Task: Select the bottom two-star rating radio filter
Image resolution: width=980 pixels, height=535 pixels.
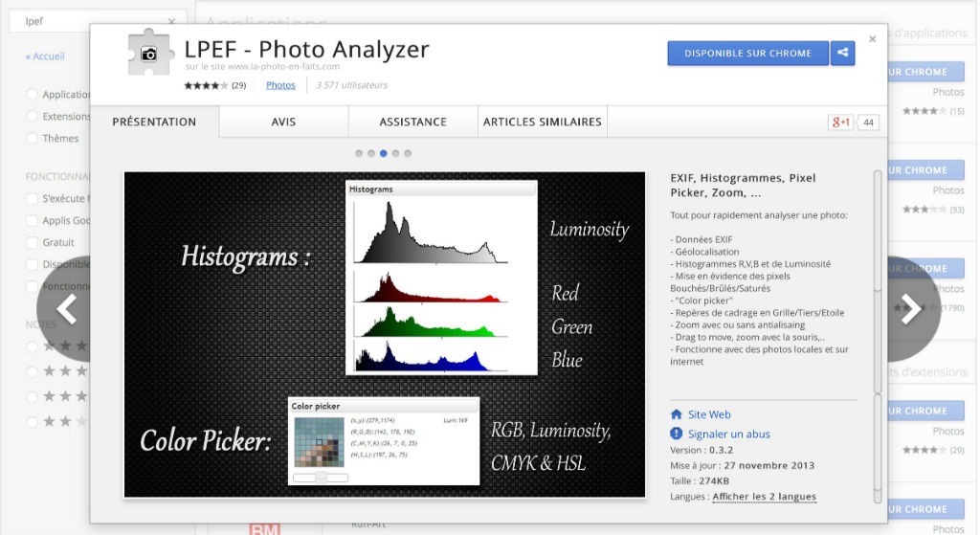Action: pos(32,422)
